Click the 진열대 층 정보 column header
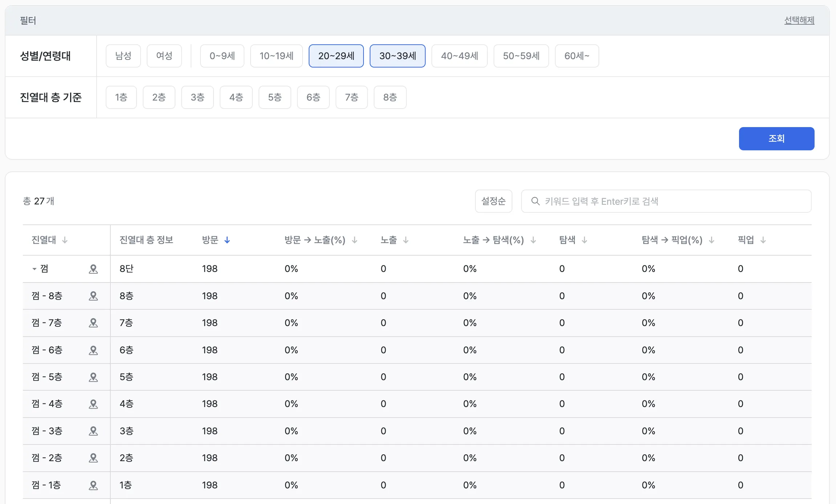 (146, 240)
